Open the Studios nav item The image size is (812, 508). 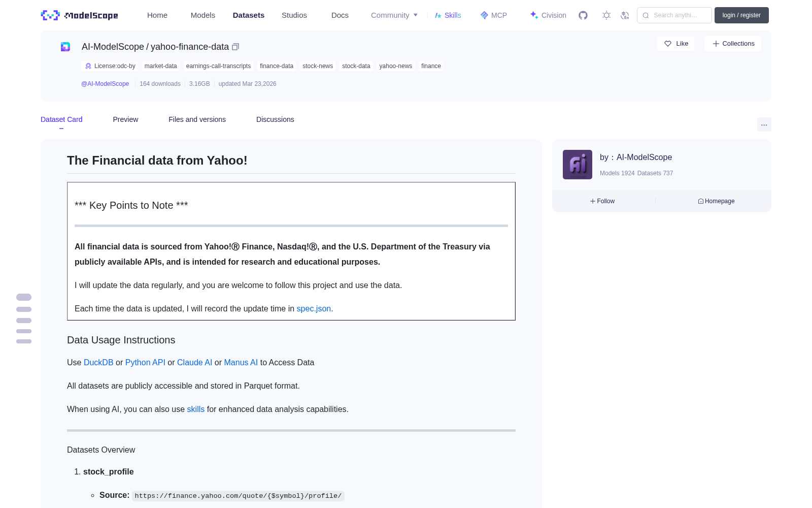tap(294, 15)
